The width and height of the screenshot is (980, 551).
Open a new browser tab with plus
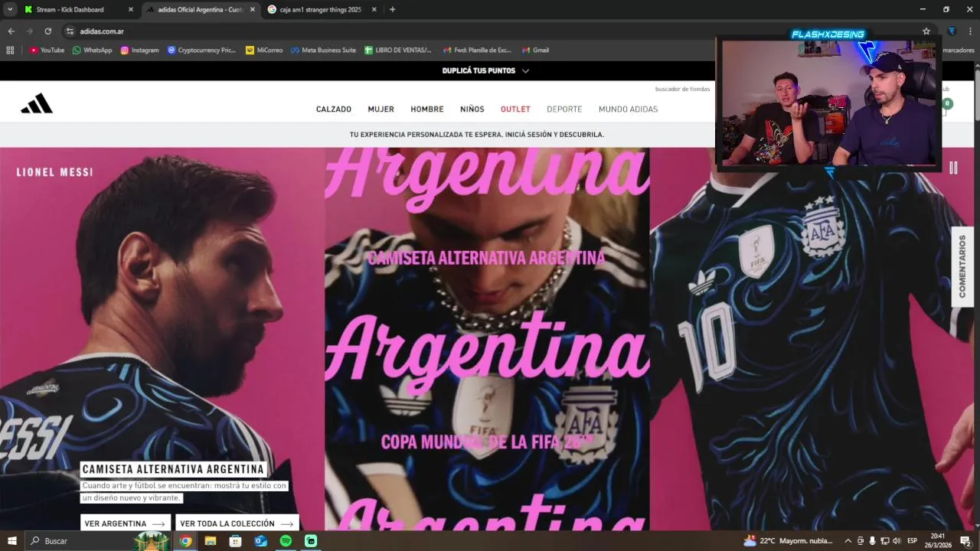pos(392,9)
